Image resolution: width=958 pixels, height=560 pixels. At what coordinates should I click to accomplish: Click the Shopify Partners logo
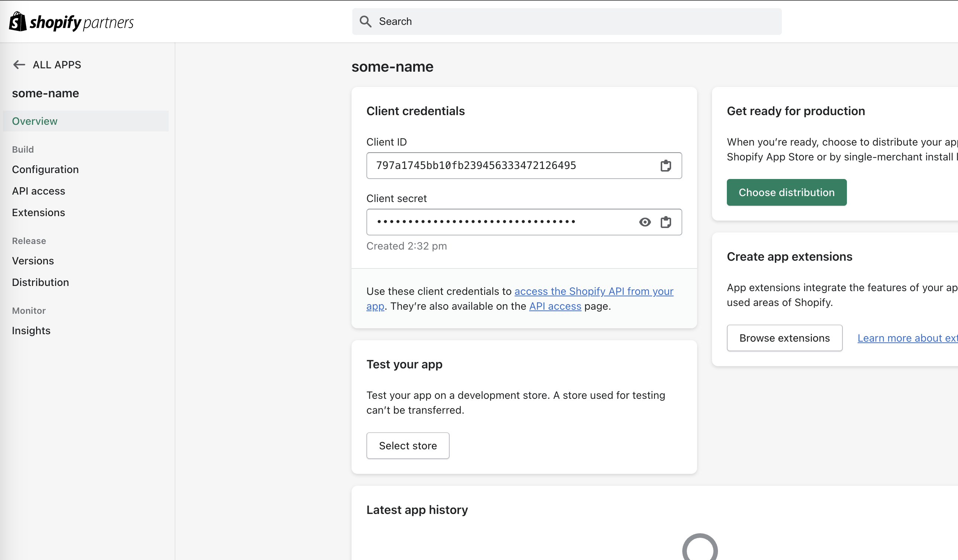click(71, 22)
